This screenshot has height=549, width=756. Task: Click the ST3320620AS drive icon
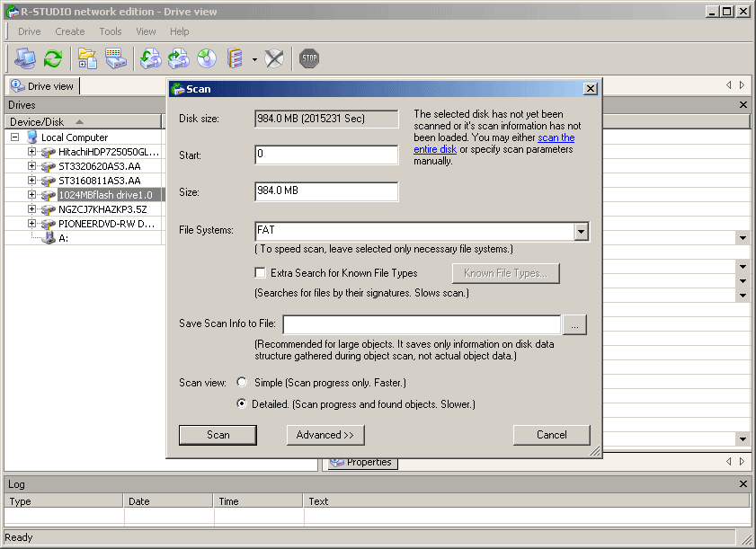click(x=49, y=167)
